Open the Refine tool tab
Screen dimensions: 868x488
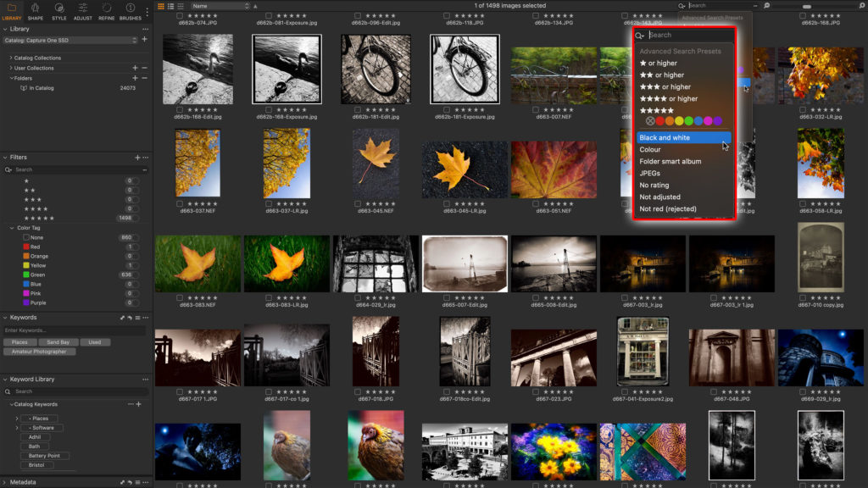pyautogui.click(x=106, y=11)
